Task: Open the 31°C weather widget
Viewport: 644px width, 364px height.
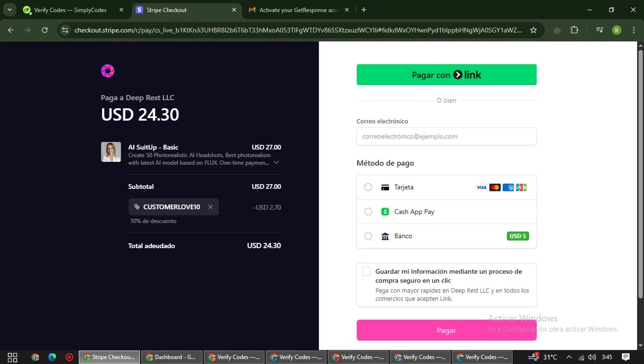Action: pyautogui.click(x=543, y=357)
